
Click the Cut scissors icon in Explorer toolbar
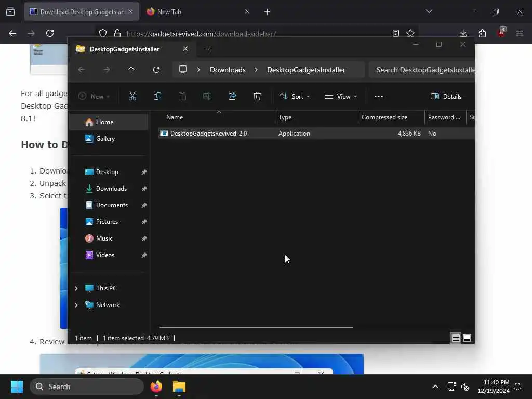click(x=132, y=96)
